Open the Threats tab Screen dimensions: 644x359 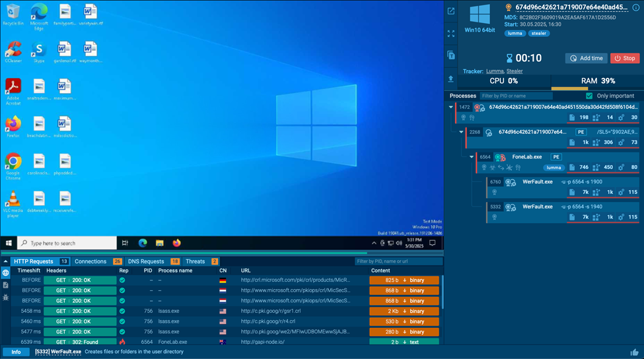tap(201, 261)
